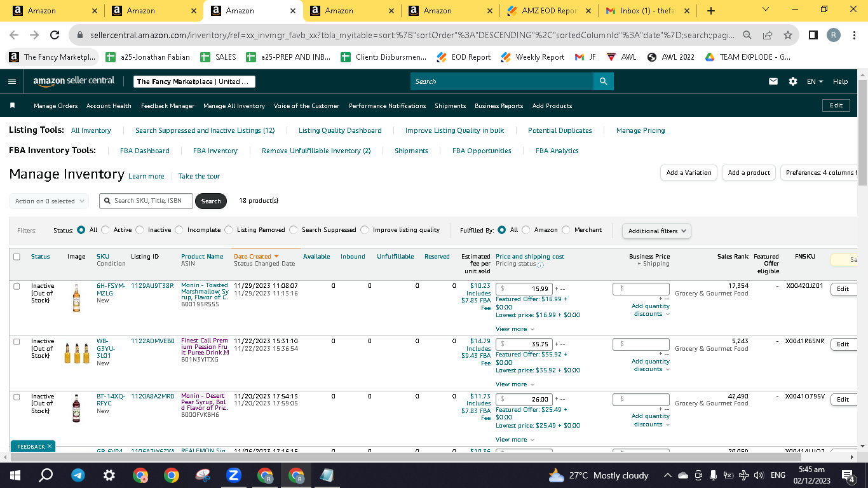This screenshot has width=868, height=488.
Task: Click the black Search button beside the SKU field
Action: pos(211,201)
